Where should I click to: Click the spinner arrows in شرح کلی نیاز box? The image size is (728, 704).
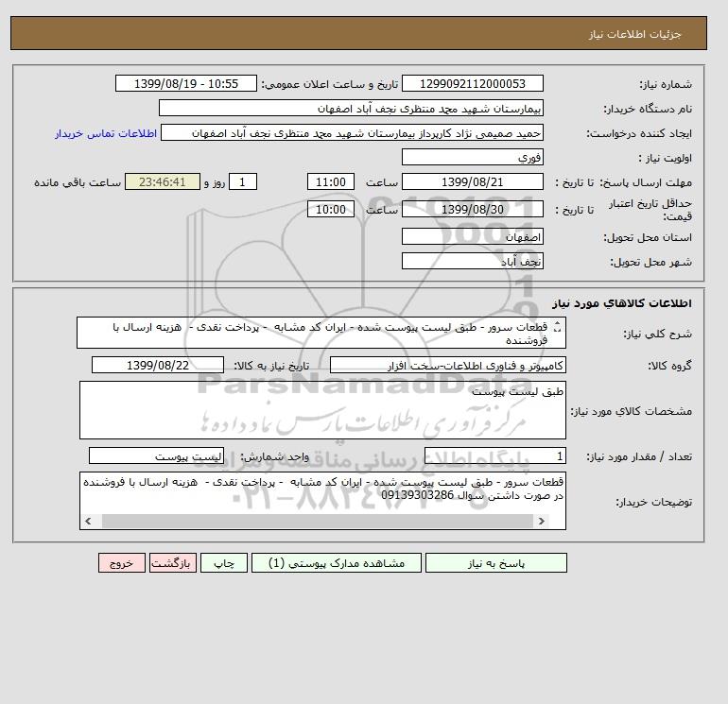[557, 327]
